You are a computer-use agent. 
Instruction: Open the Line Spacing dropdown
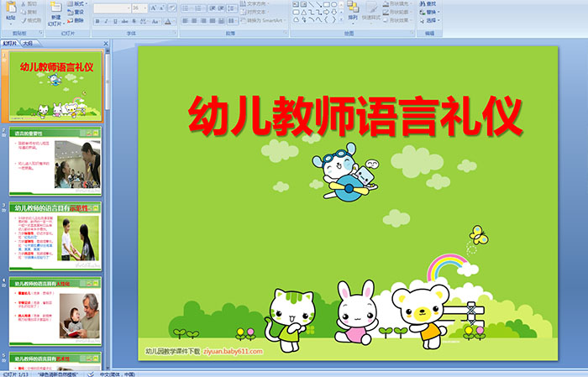tap(233, 8)
